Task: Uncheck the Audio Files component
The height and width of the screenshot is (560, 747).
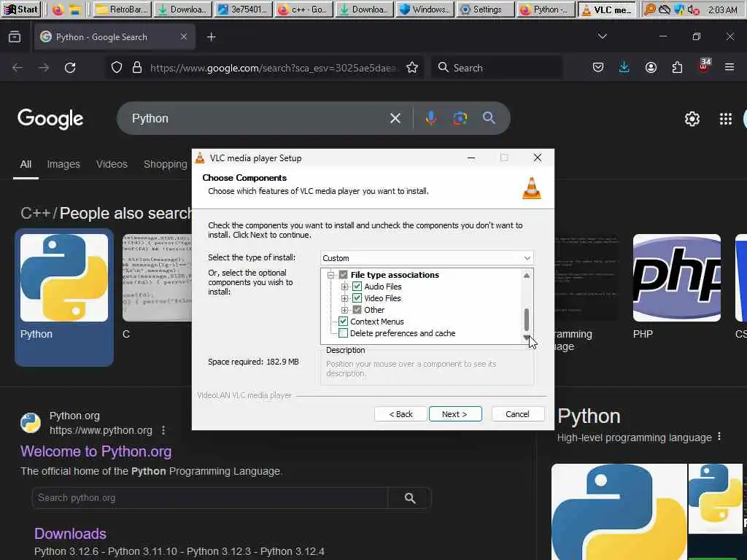Action: click(x=357, y=287)
